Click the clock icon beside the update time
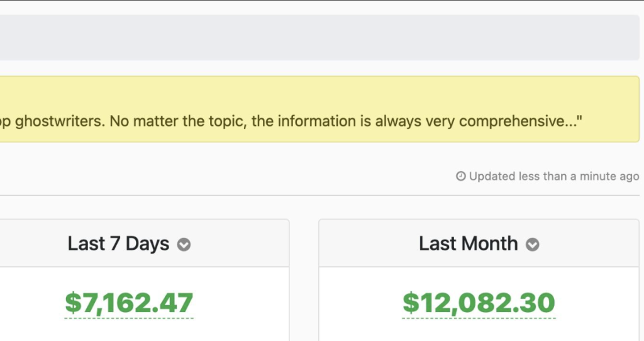The image size is (644, 341). 461,177
